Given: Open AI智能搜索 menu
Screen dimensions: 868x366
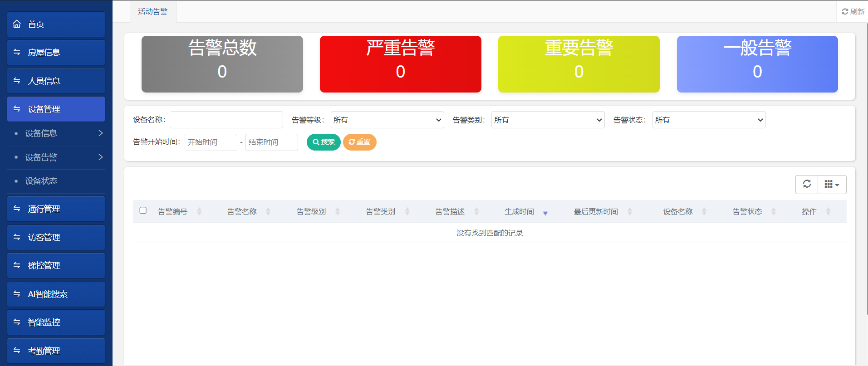Looking at the screenshot, I should pyautogui.click(x=56, y=294).
